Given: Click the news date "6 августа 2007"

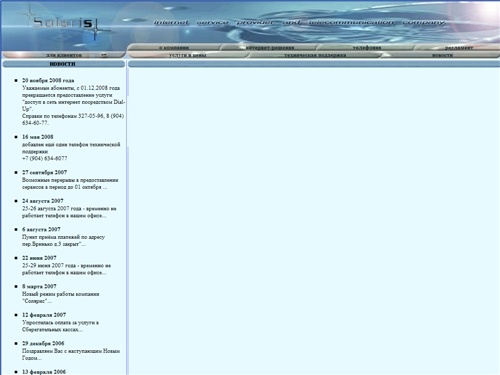Looking at the screenshot, I should pos(41,229).
